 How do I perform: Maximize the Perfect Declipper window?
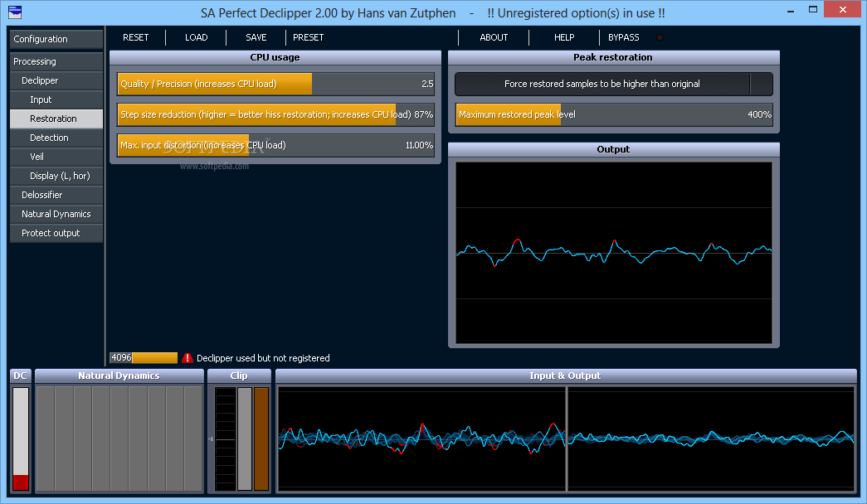pyautogui.click(x=813, y=10)
